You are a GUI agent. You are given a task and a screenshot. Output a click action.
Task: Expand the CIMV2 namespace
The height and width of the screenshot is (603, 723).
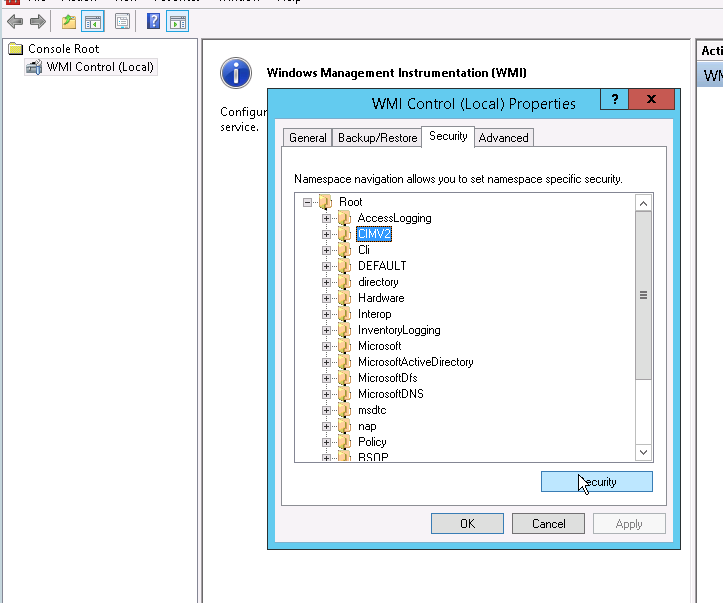coord(326,234)
